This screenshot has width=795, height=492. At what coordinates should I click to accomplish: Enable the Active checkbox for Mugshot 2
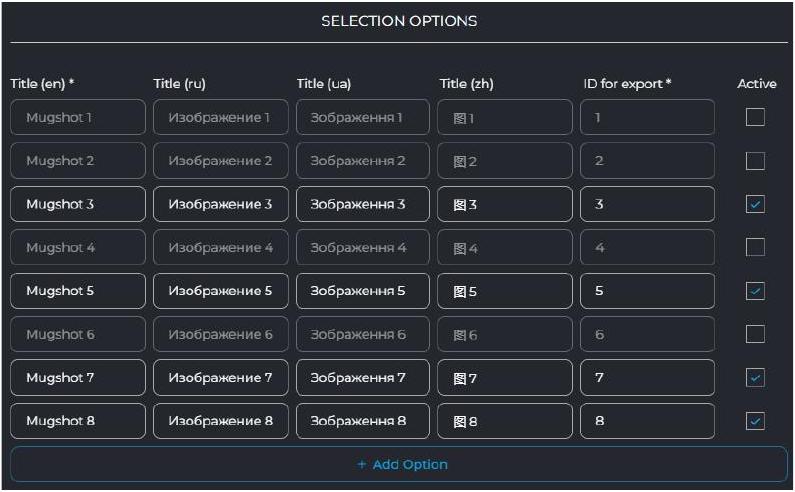click(x=755, y=161)
